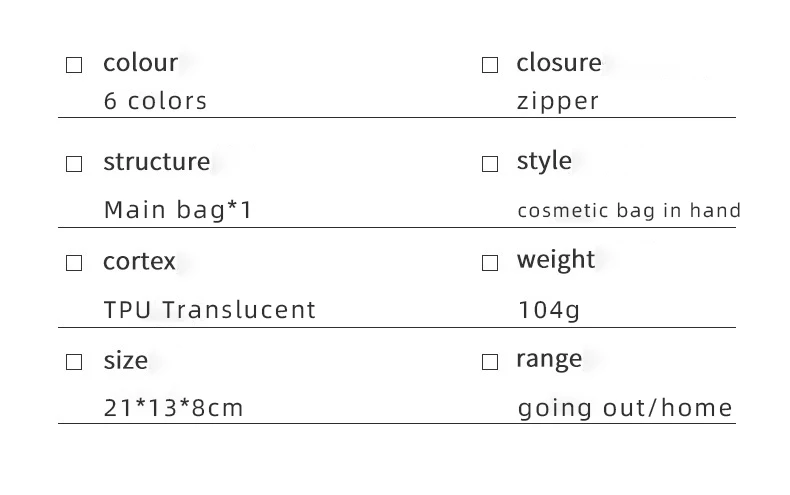790x495 pixels.
Task: Click the 'closure' heading label
Action: pos(559,63)
